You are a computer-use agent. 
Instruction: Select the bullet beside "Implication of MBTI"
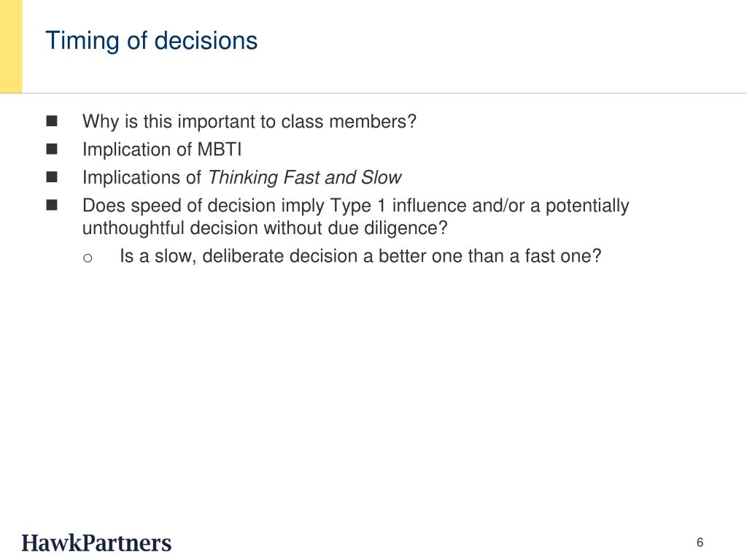coord(52,149)
